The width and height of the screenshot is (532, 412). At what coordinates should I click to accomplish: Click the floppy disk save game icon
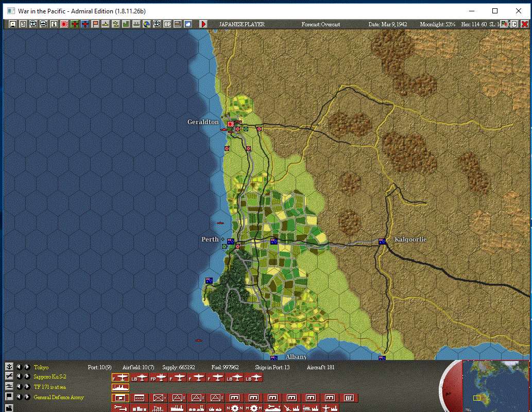12,24
